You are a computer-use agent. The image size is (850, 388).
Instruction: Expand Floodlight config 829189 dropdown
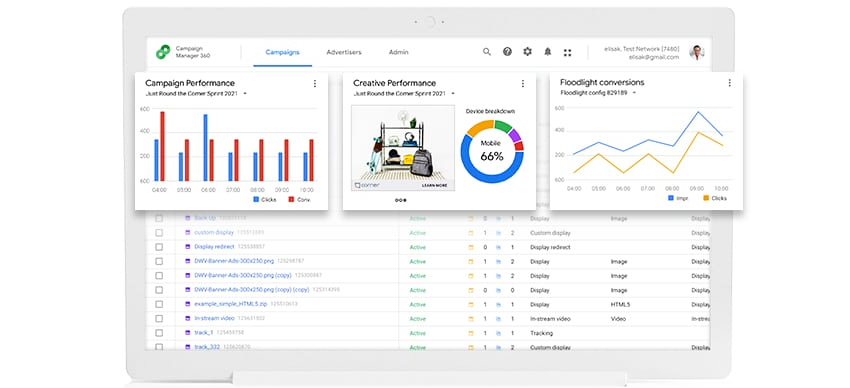tap(634, 93)
